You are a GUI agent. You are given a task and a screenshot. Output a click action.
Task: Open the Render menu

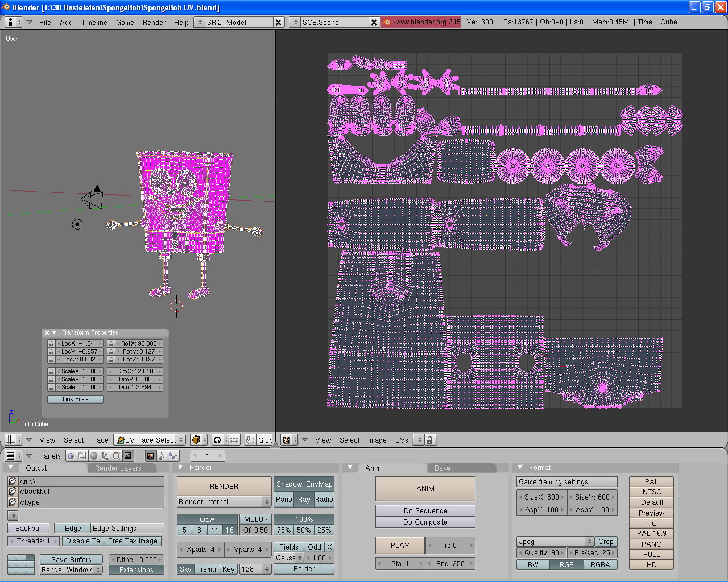tap(154, 23)
